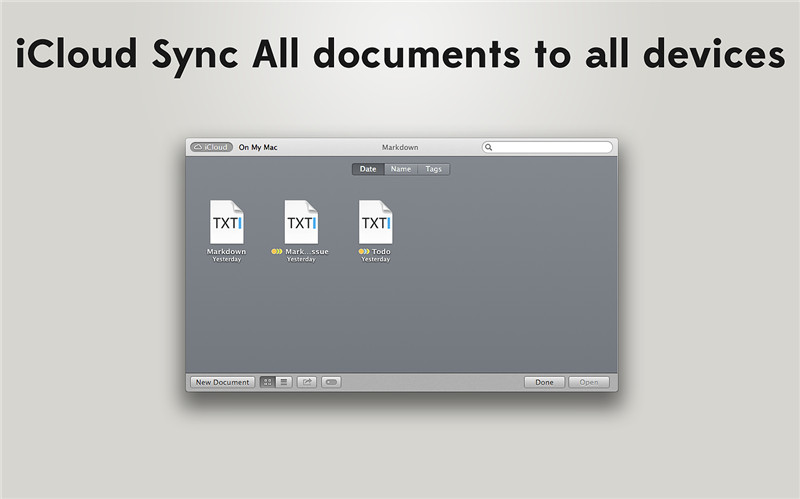Screen dimensions: 800x499
Task: Switch to icon grid view
Action: [267, 382]
